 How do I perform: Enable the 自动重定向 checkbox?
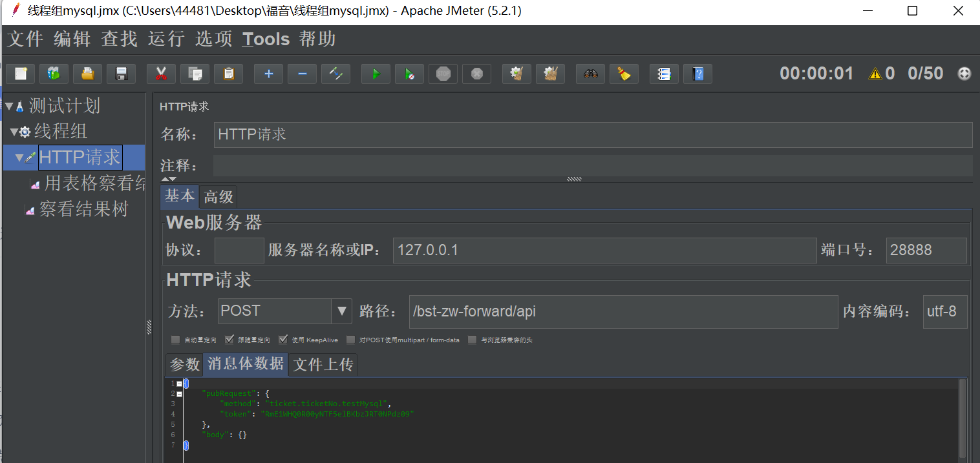(175, 340)
